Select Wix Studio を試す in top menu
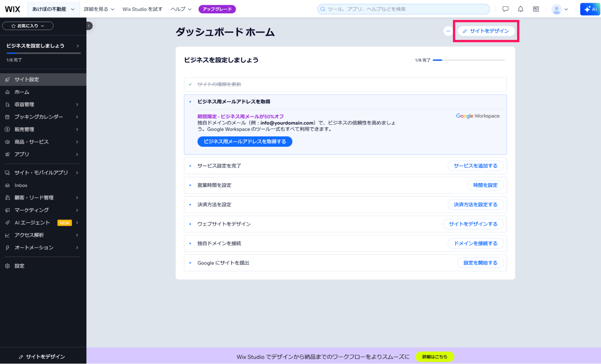Viewport: 601px width, 364px height. [x=142, y=9]
